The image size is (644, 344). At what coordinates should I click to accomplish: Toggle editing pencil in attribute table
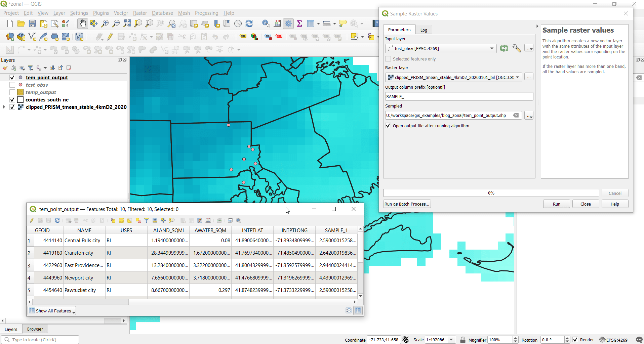coord(32,220)
